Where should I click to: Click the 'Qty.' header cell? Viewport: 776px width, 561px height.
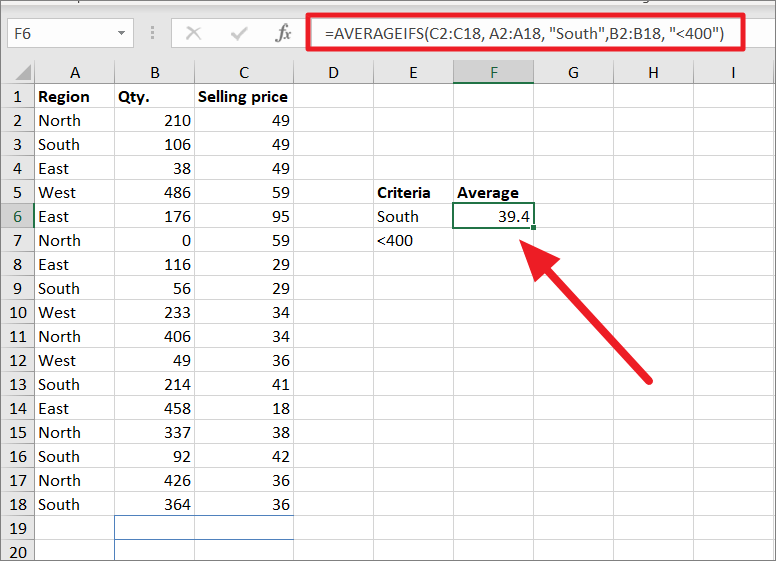tap(154, 96)
